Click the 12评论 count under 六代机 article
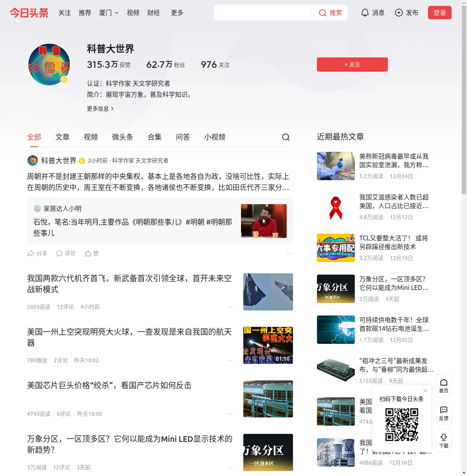This screenshot has height=476, width=467. pyautogui.click(x=65, y=307)
